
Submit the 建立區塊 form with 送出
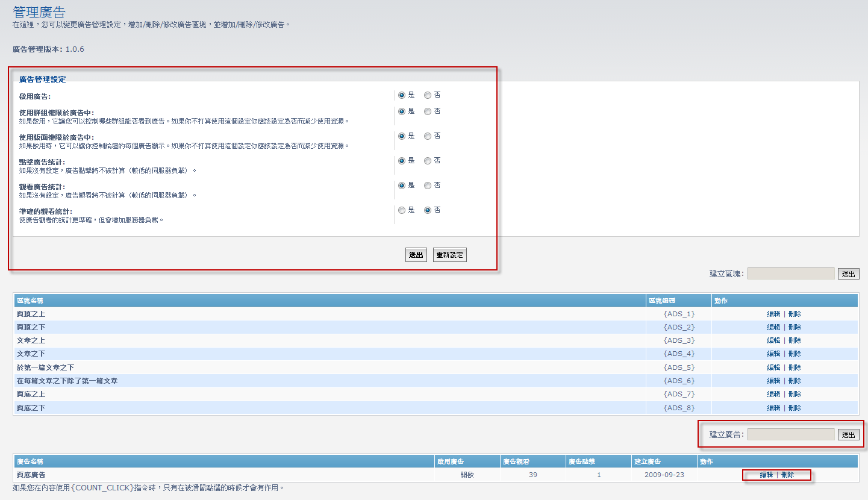(x=848, y=274)
